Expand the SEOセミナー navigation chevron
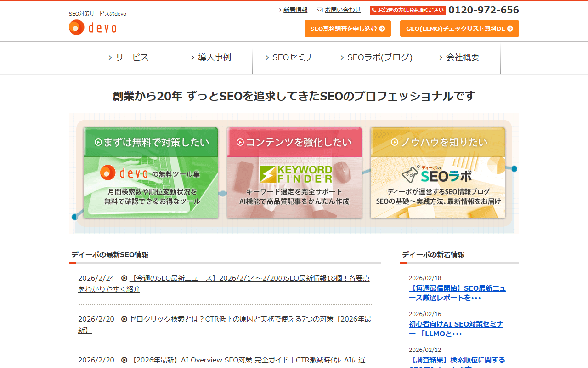The height and width of the screenshot is (368, 588). click(267, 58)
